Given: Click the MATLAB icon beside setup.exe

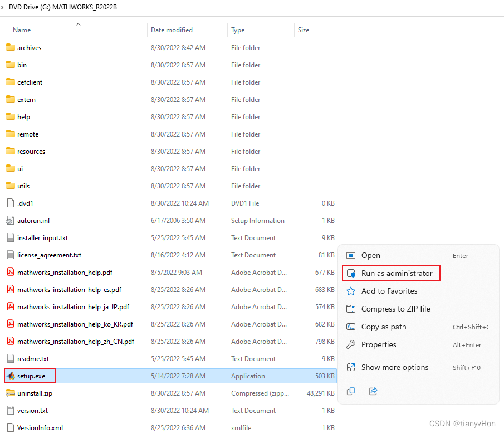Looking at the screenshot, I should tap(11, 376).
